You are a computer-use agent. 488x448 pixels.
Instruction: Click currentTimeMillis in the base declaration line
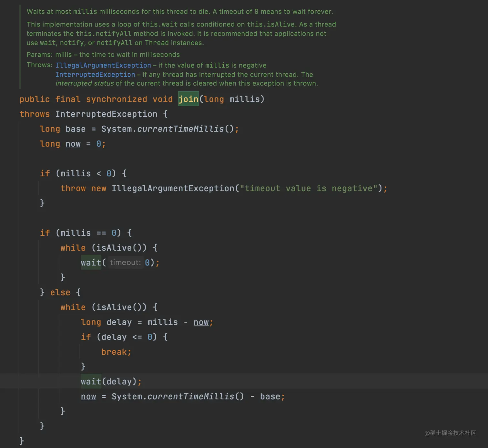[180, 129]
